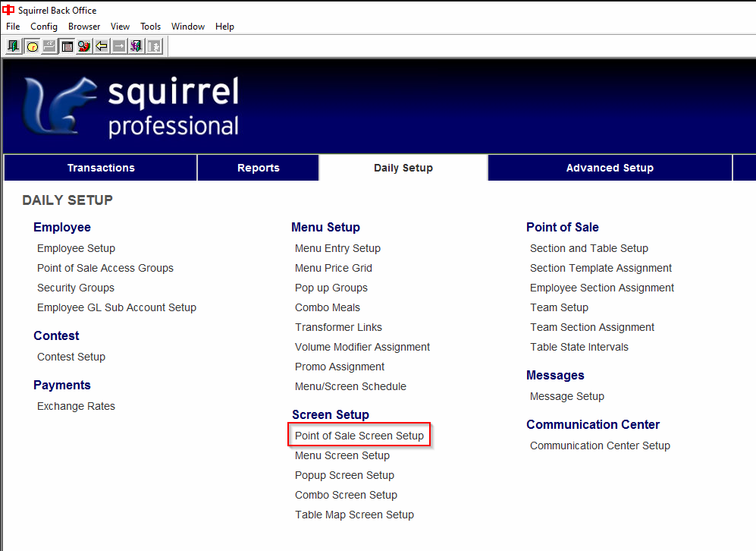The height and width of the screenshot is (551, 756).
Task: Open Menu Screen Setup link
Action: coord(342,456)
